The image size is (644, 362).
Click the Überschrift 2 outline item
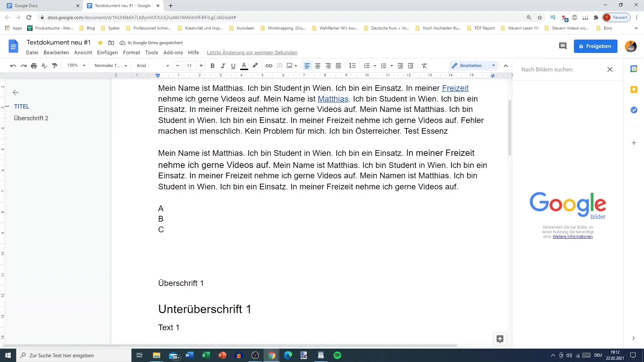click(31, 118)
